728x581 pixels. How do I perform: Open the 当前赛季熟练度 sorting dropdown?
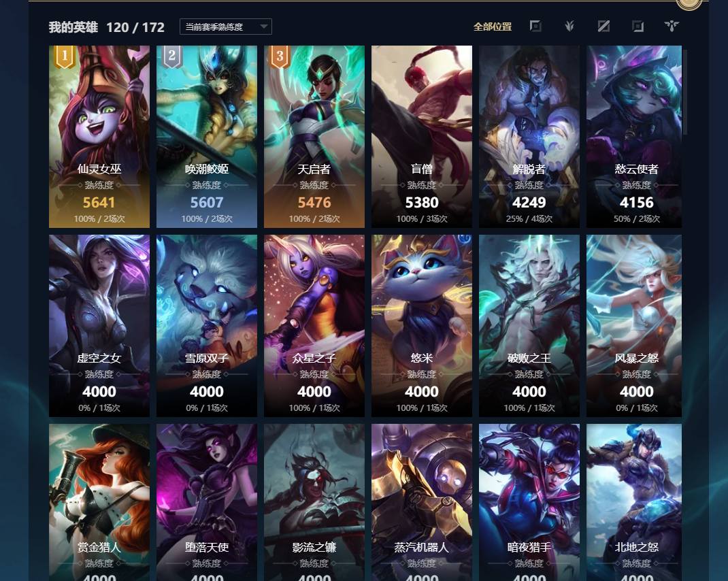[x=226, y=27]
